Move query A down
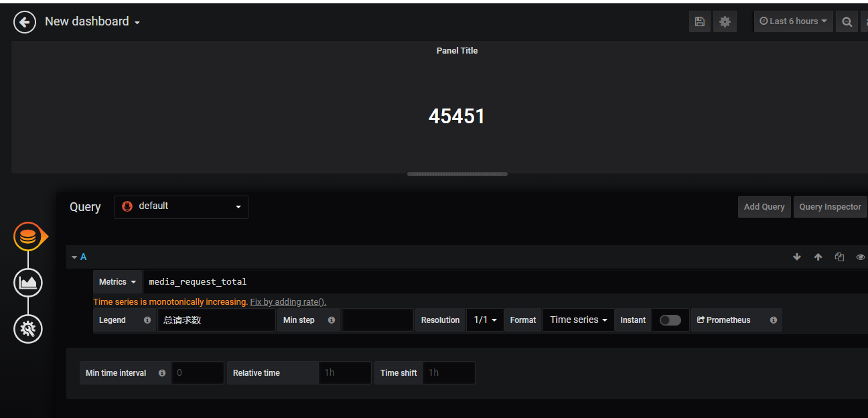Screen dimensions: 868x418 click(797, 257)
